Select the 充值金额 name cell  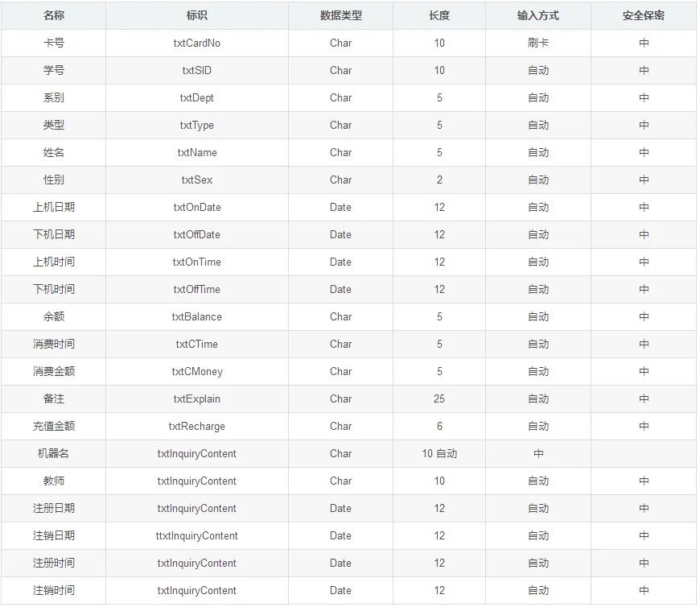tap(54, 426)
